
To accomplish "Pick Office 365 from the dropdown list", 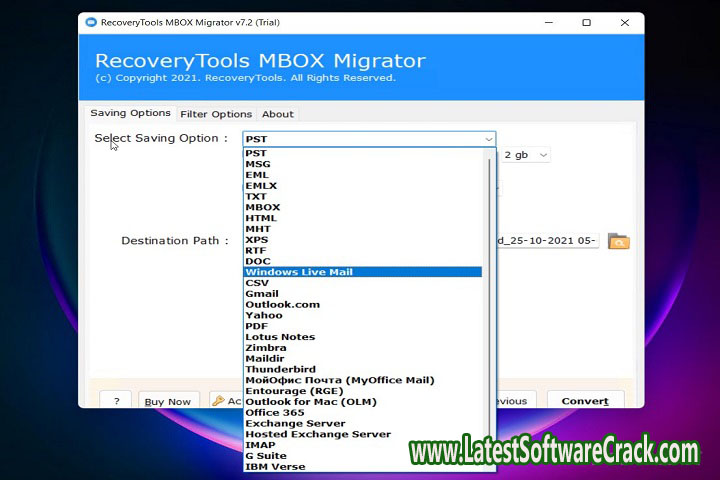I will pyautogui.click(x=275, y=413).
